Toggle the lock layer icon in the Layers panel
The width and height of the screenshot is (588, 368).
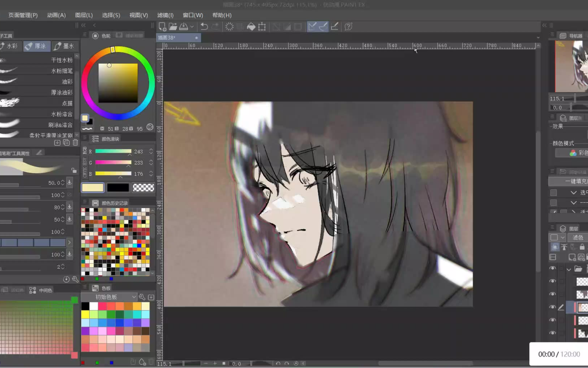click(582, 247)
